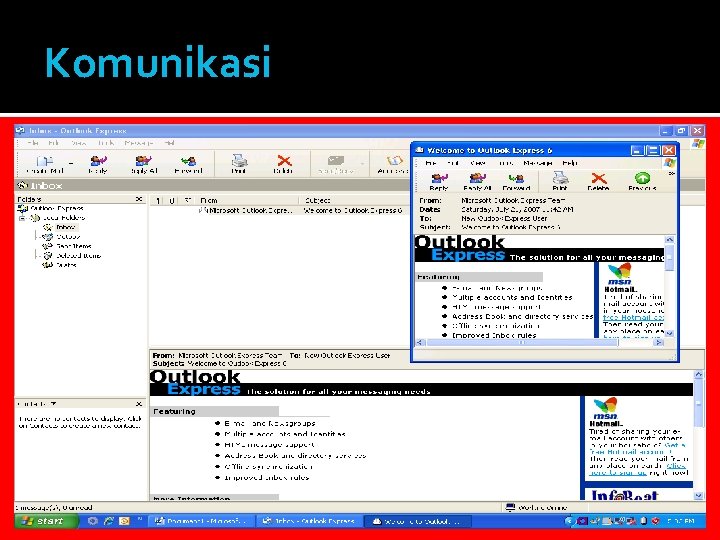The image size is (720, 540).
Task: Click the free Hotmail link in Welcome window
Action: 633,317
